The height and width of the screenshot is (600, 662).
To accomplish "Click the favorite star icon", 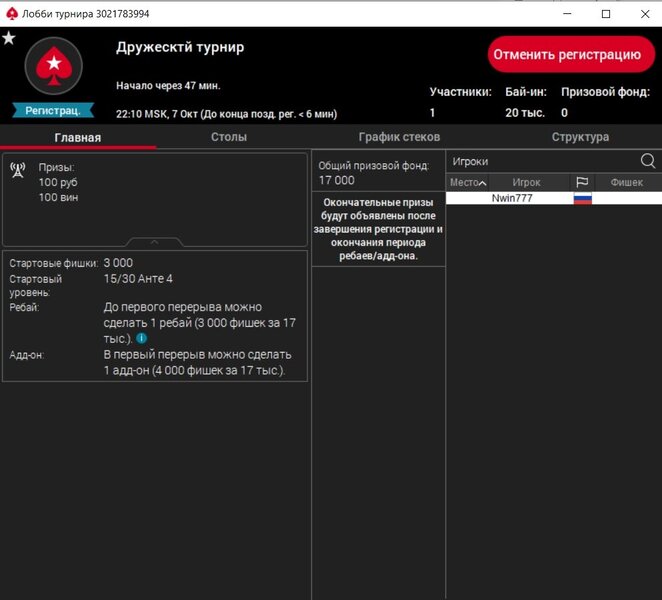I will 9,38.
